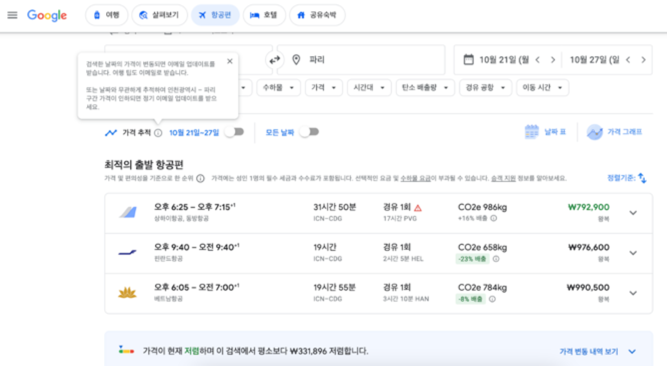This screenshot has width=667, height=366.
Task: Click warning triangle on 경유 1회 PVG layover
Action: [418, 208]
